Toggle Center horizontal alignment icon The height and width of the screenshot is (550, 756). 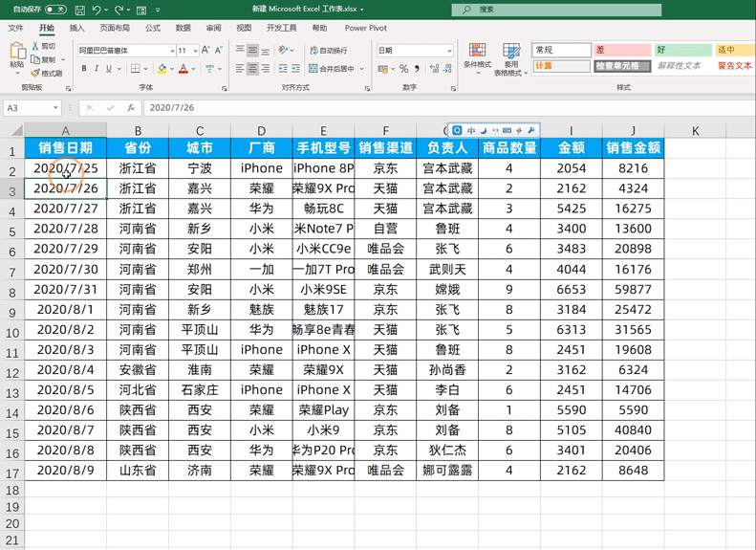(x=252, y=69)
